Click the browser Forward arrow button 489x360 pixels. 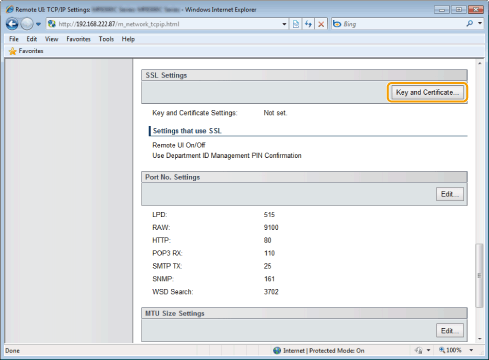tap(27, 24)
